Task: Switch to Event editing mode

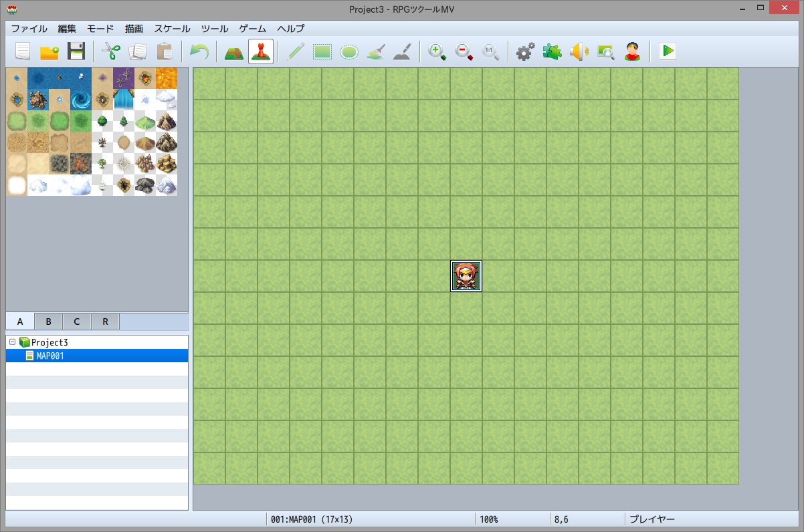Action: click(260, 51)
